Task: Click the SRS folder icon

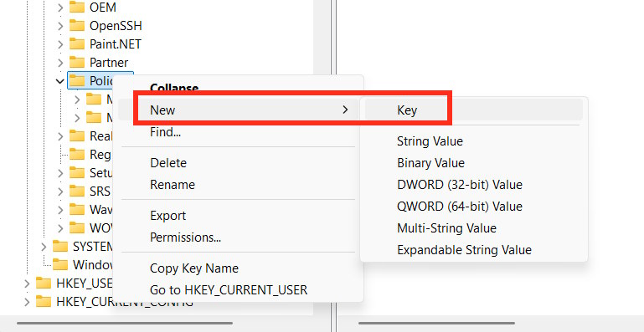Action: pos(77,191)
